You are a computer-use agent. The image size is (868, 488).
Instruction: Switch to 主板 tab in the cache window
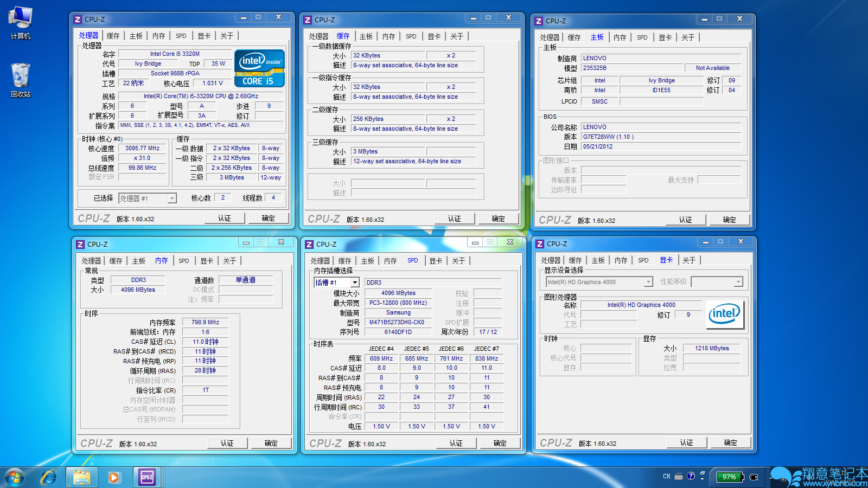tap(366, 36)
